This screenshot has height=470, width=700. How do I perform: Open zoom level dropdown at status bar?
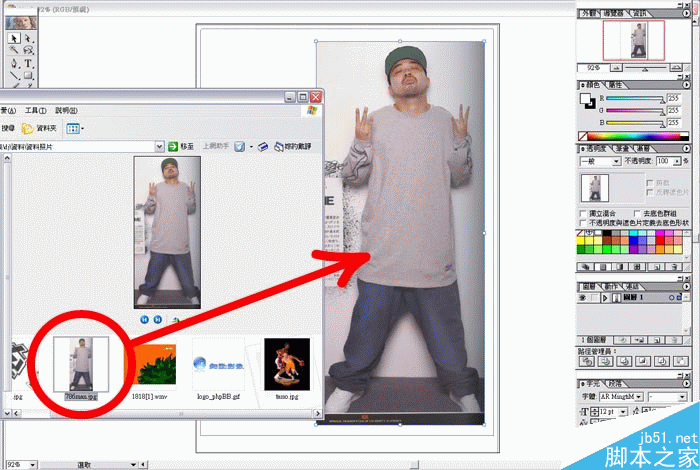(33, 465)
